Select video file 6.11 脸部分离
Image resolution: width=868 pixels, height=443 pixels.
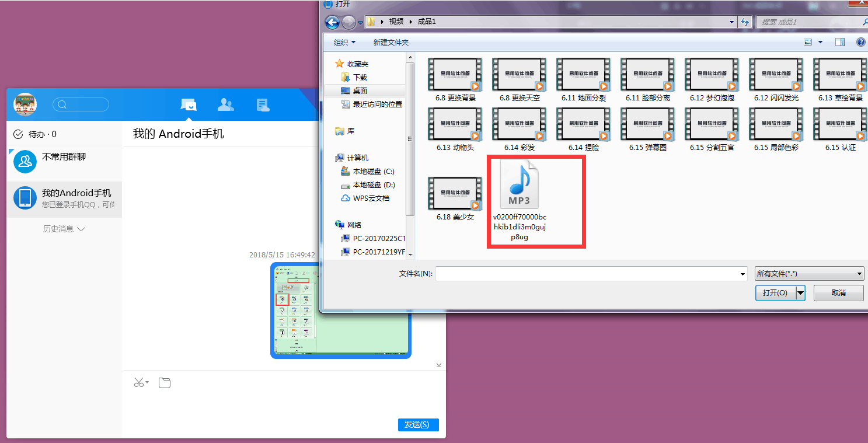pos(648,80)
